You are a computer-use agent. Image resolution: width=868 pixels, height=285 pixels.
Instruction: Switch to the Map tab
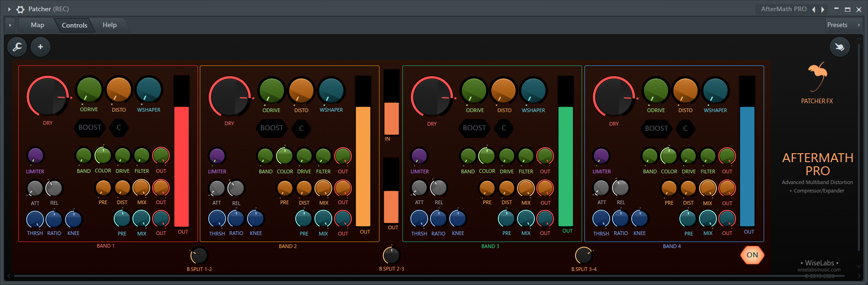coord(37,25)
